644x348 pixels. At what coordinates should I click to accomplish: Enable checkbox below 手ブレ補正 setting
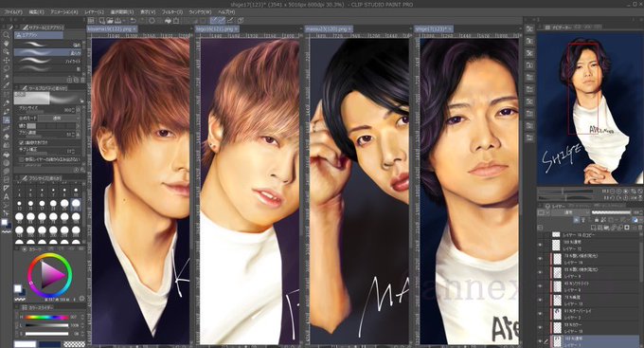22,158
